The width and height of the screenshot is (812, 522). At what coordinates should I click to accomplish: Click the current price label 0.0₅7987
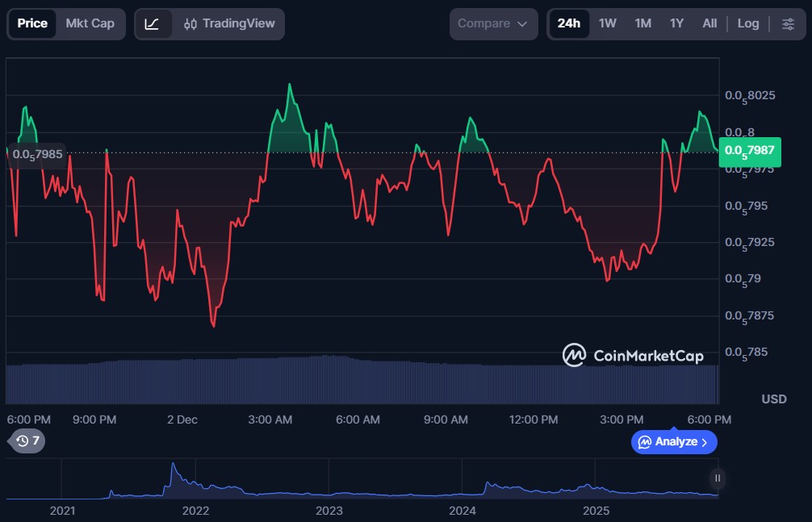tap(749, 150)
